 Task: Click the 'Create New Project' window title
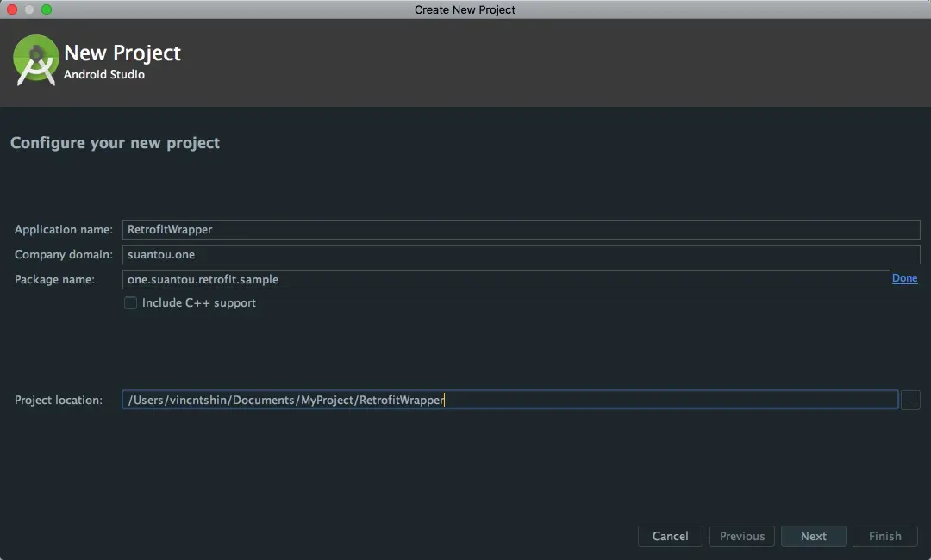[465, 9]
